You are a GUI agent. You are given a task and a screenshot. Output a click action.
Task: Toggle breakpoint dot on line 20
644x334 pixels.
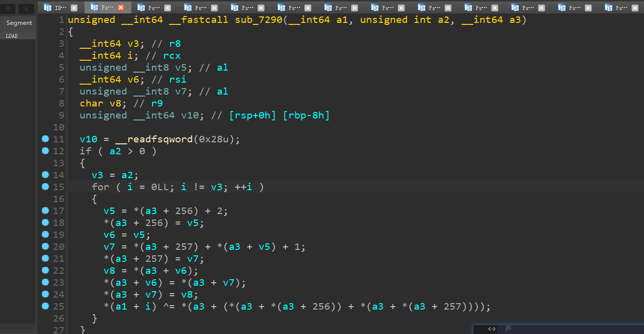(x=45, y=246)
